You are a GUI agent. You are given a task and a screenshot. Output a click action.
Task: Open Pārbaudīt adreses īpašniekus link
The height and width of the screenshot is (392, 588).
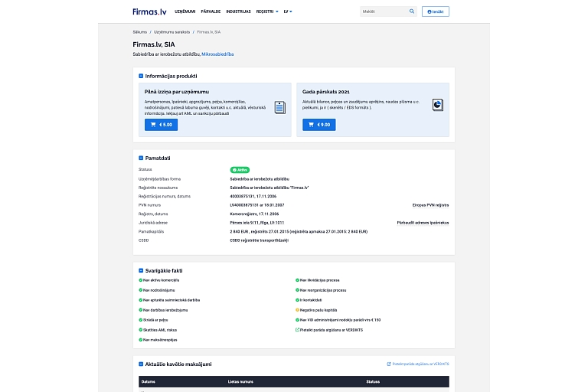[423, 223]
